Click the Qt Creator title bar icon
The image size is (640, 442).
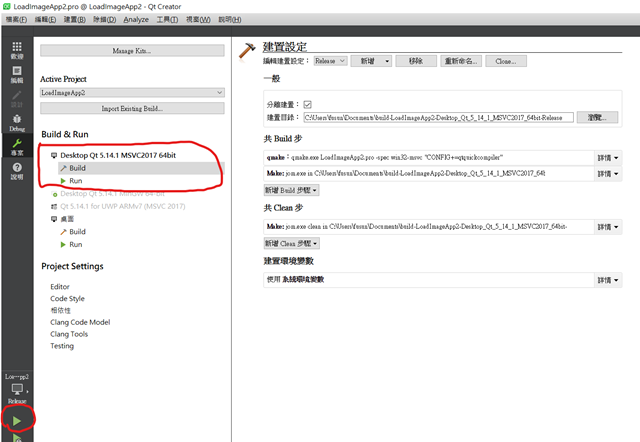pyautogui.click(x=7, y=7)
